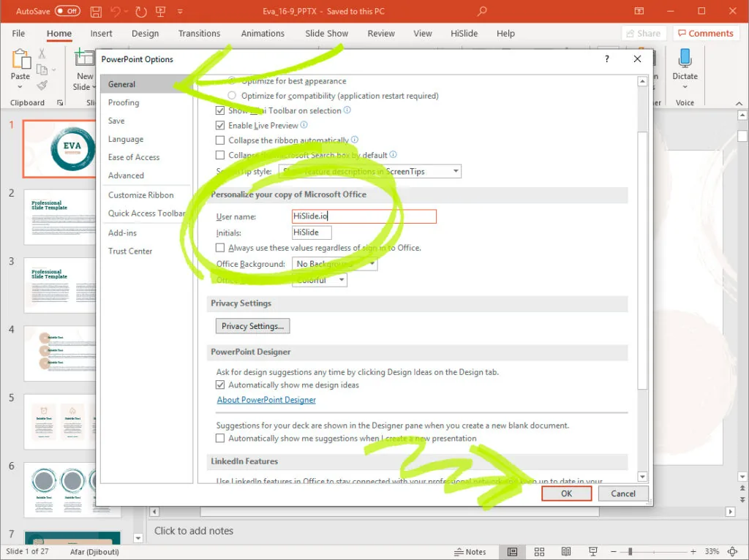The height and width of the screenshot is (560, 749).
Task: Uncheck Enable Live Preview
Action: click(x=219, y=126)
